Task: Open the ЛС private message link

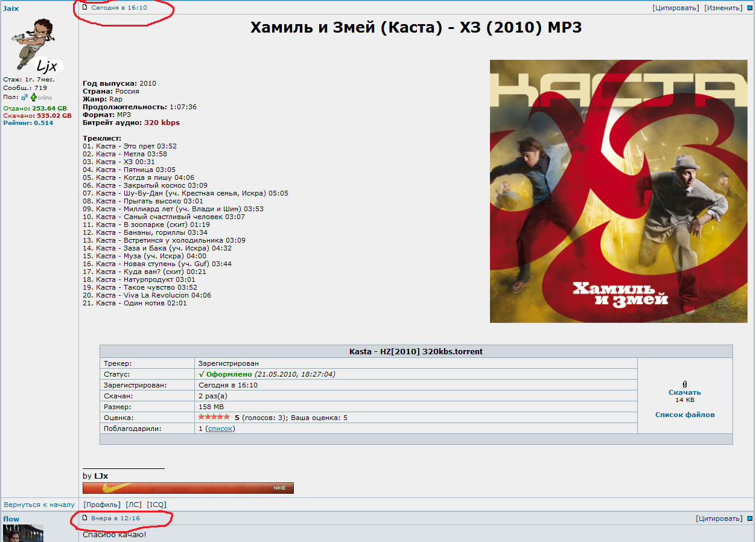Action: coord(133,505)
